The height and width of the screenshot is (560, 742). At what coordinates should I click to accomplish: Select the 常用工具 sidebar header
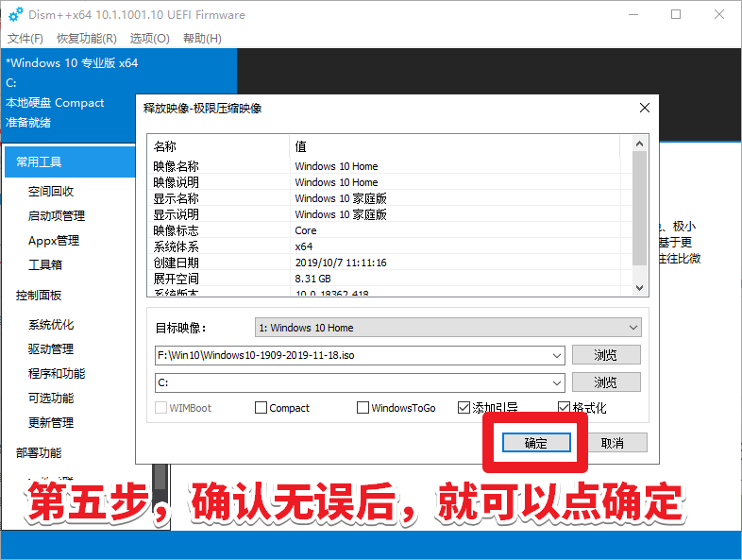coord(70,161)
